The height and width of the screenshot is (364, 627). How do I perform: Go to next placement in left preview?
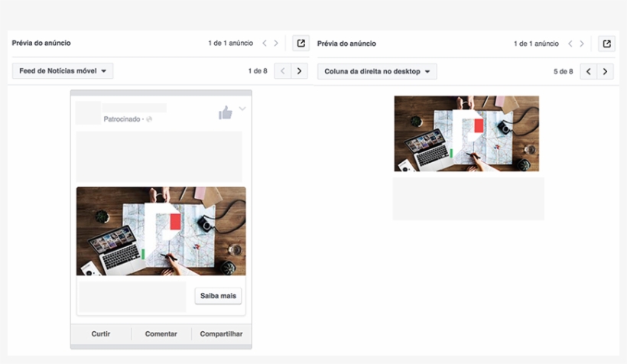(300, 71)
